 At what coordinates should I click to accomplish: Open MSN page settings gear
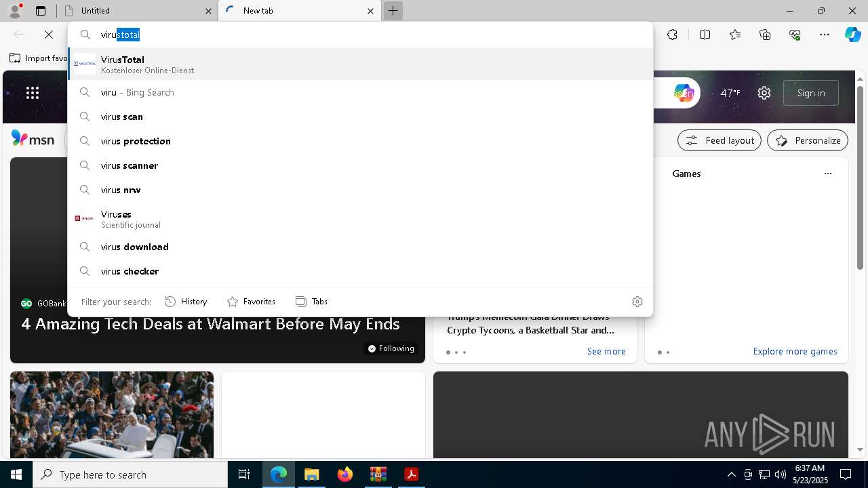click(764, 93)
